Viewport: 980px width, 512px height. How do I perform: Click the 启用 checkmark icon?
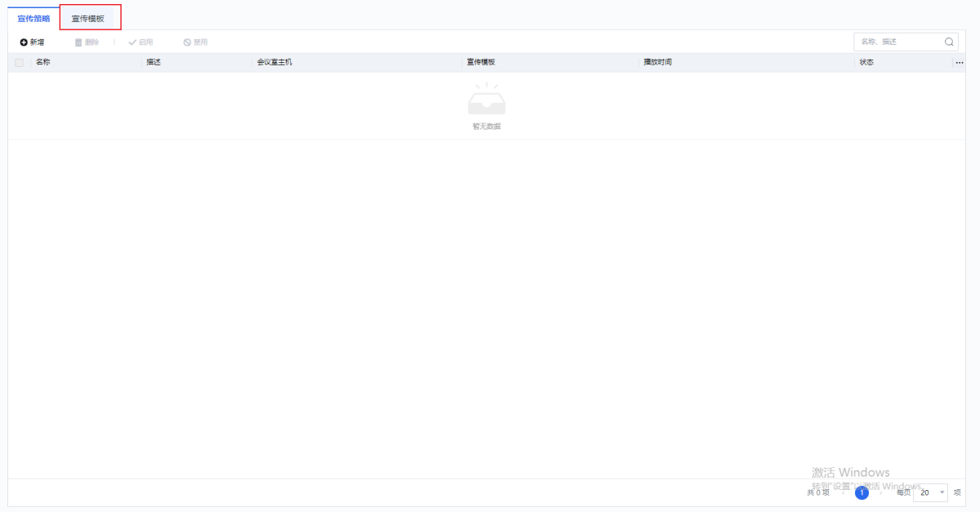132,42
